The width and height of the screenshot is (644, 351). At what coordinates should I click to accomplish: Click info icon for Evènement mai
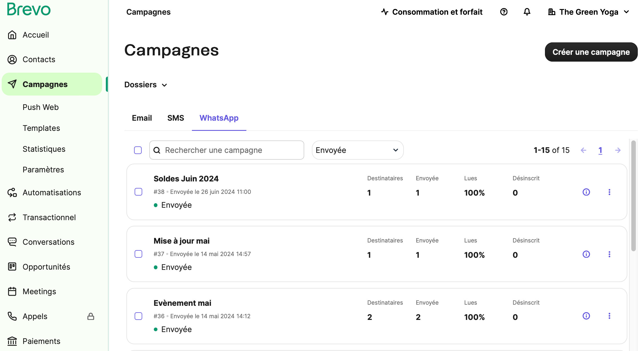point(586,316)
